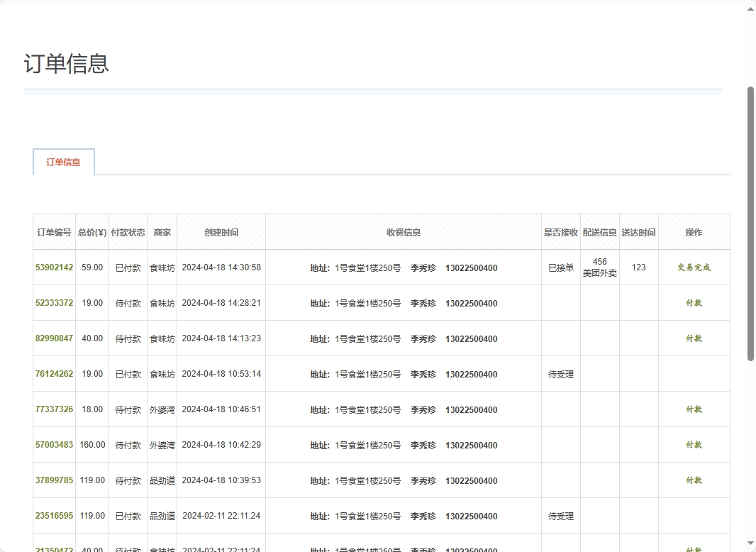The image size is (756, 552).
Task: Open order number 57003483
Action: point(54,445)
